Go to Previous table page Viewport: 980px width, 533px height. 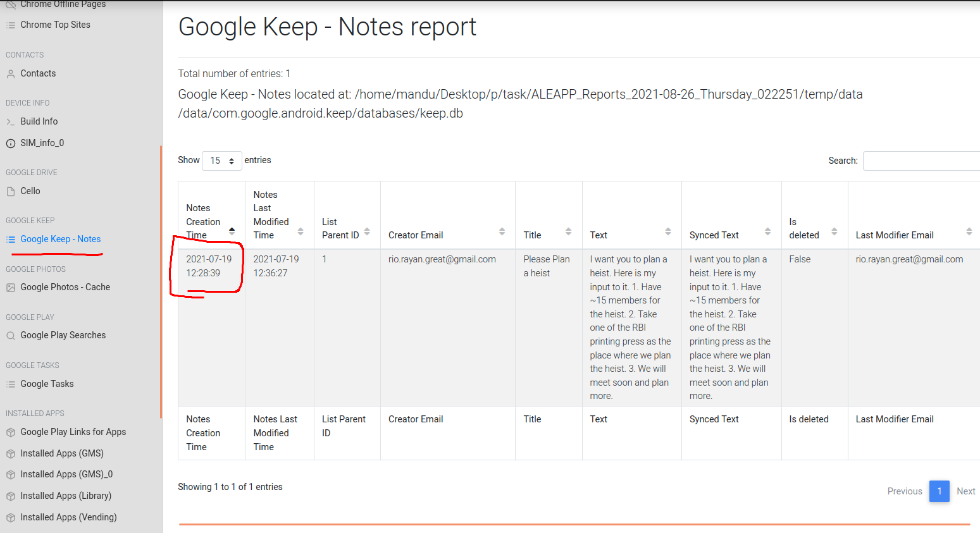(x=905, y=491)
